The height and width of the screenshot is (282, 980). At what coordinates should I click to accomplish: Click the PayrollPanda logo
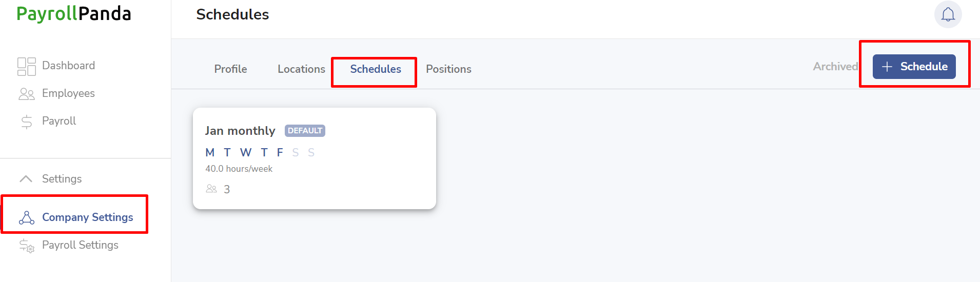74,14
